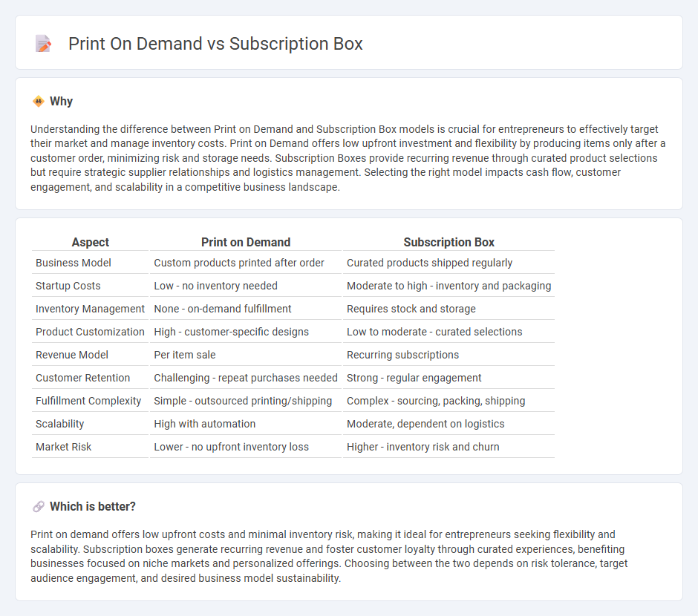This screenshot has height=616, width=698.
Task: Click the pencil document icon beside title
Action: pos(43,44)
